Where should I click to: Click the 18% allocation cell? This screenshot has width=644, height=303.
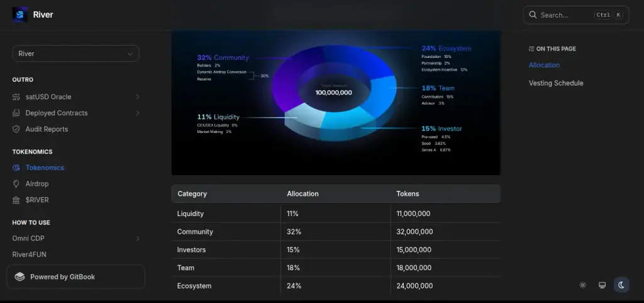pyautogui.click(x=336, y=268)
